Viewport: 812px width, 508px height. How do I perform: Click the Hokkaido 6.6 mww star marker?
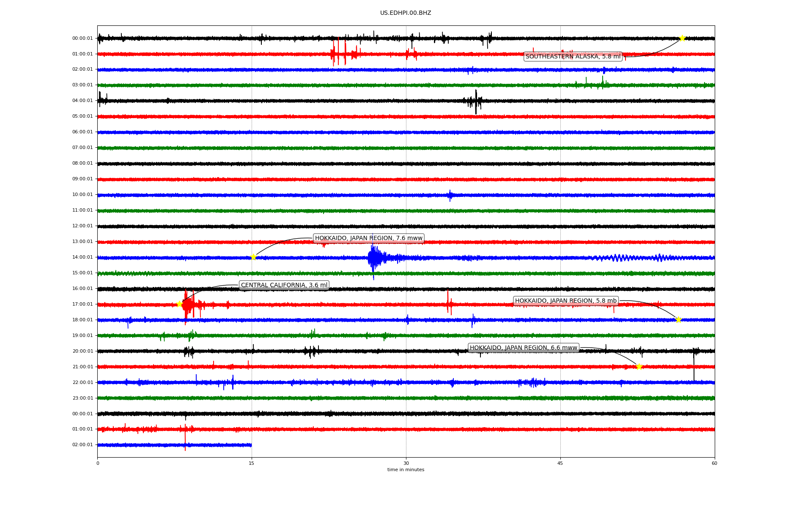639,367
